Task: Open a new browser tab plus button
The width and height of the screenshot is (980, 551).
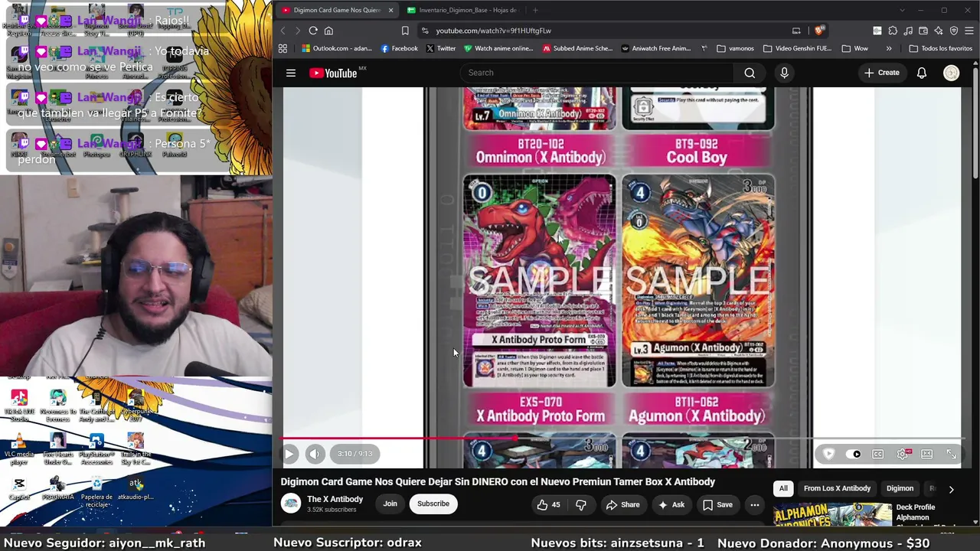Action: tap(534, 10)
